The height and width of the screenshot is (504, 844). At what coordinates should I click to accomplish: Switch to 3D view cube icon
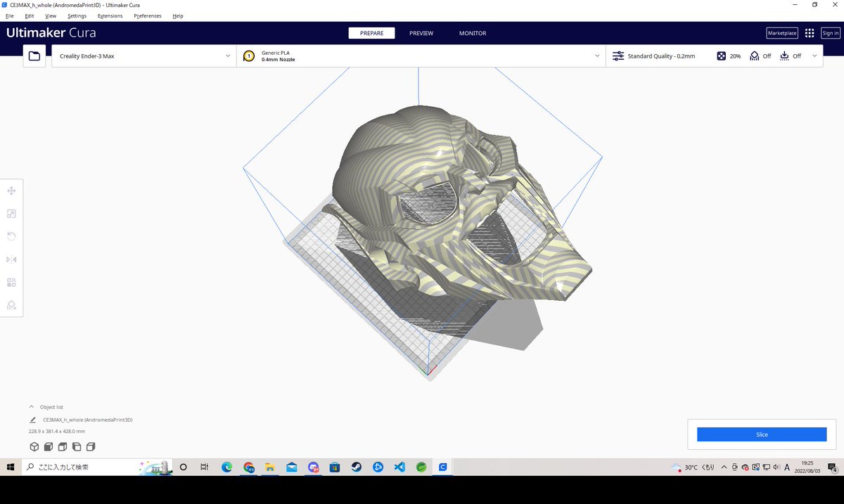pyautogui.click(x=34, y=446)
